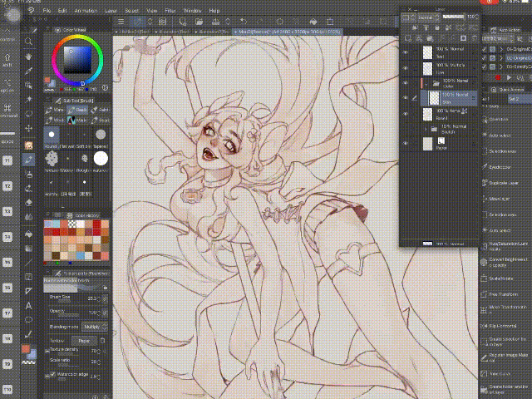The width and height of the screenshot is (532, 399).
Task: Collapse the Color layer folder
Action: pyautogui.click(x=426, y=83)
